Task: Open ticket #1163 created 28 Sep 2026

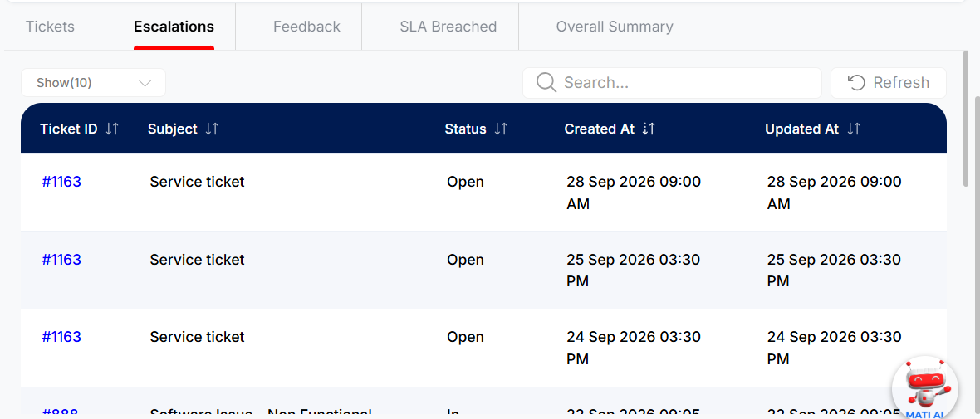Action: (61, 182)
